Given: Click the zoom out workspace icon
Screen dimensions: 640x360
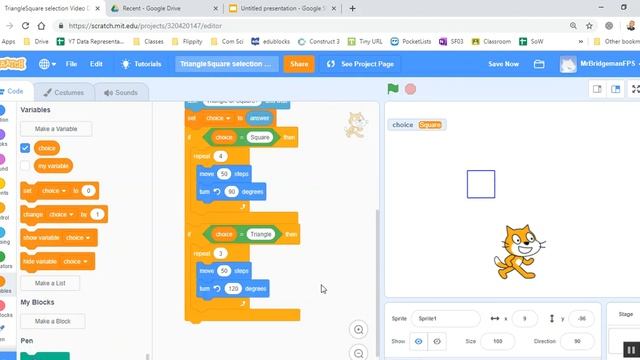Looking at the screenshot, I should point(358,353).
